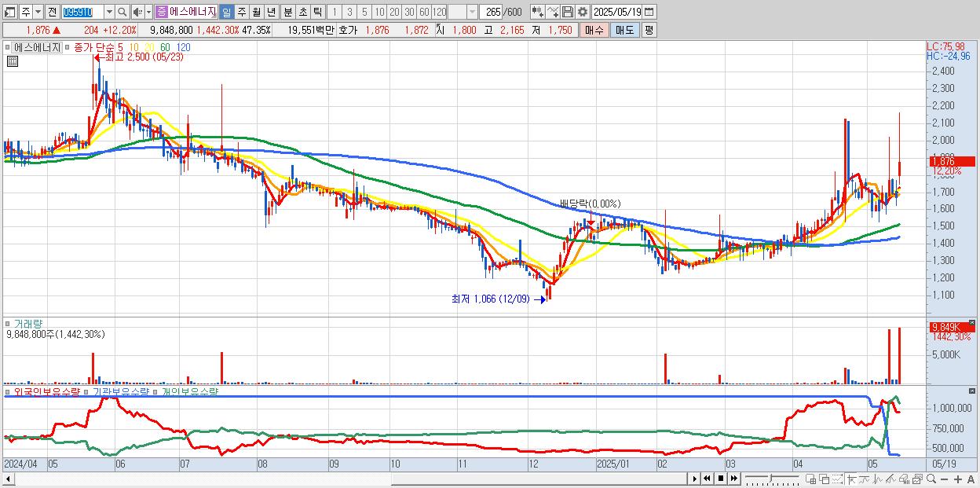Select the 60 interval tab

(424, 13)
